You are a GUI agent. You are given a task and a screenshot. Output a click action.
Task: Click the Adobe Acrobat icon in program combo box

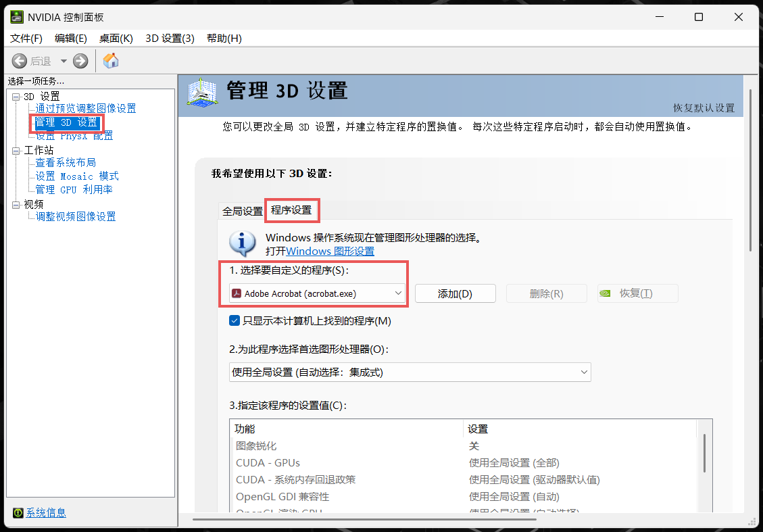coord(237,293)
